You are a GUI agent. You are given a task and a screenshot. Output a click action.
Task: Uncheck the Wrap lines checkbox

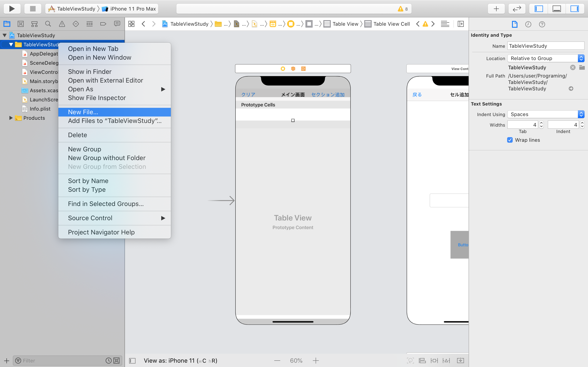[510, 140]
